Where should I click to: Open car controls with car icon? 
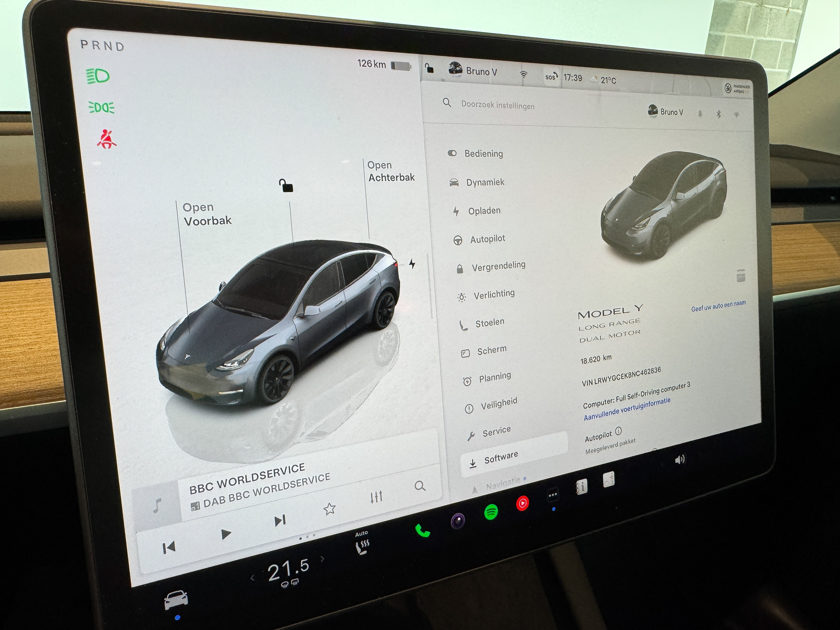pyautogui.click(x=176, y=600)
